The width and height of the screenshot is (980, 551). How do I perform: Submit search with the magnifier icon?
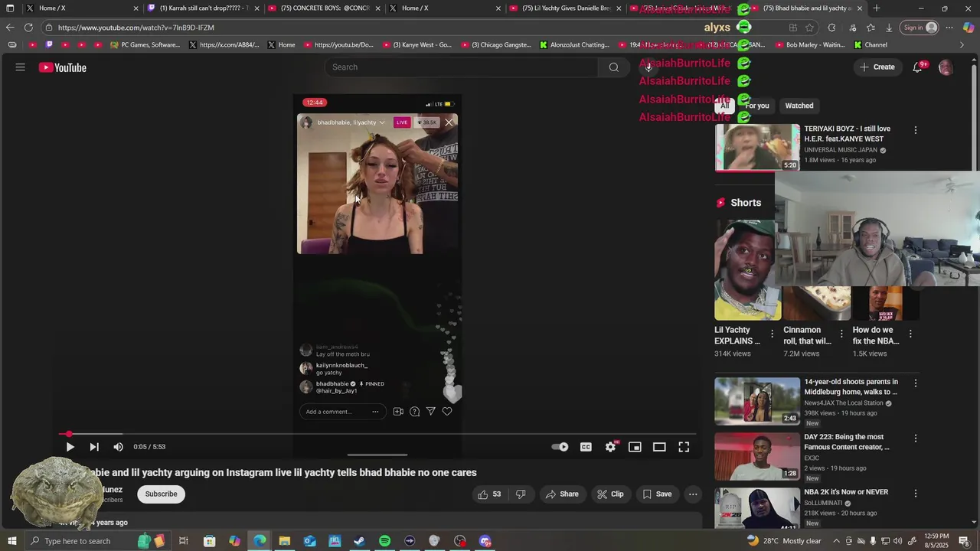point(613,67)
